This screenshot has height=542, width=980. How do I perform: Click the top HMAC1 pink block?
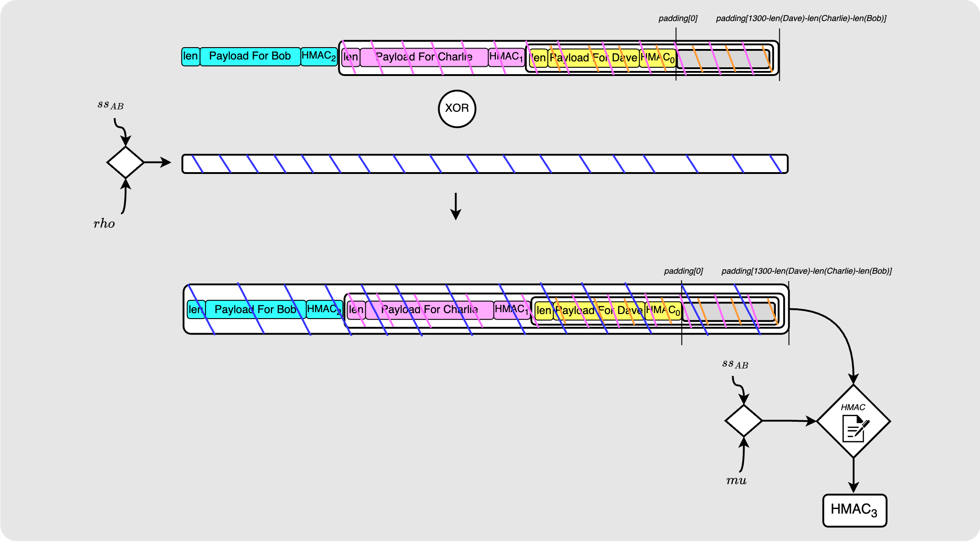click(506, 57)
